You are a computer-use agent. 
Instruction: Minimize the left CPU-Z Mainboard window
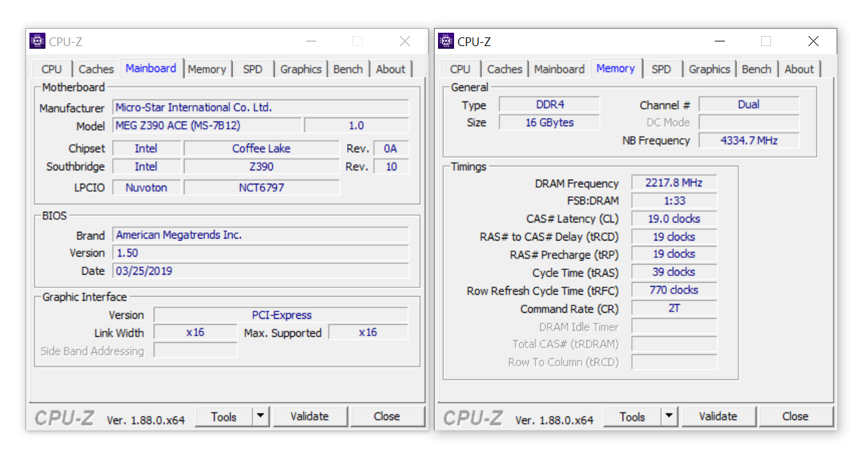click(x=311, y=41)
